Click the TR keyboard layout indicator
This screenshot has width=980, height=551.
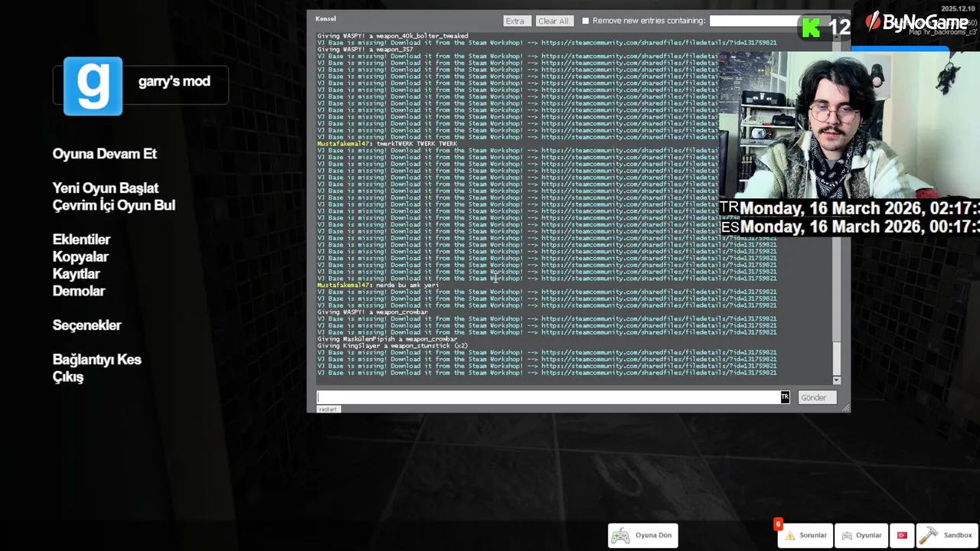785,397
